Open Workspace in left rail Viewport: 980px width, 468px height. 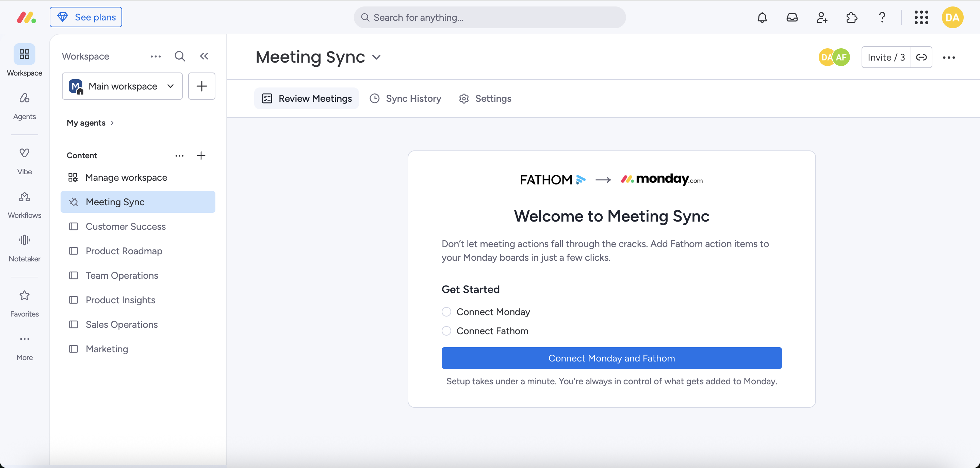(x=24, y=61)
